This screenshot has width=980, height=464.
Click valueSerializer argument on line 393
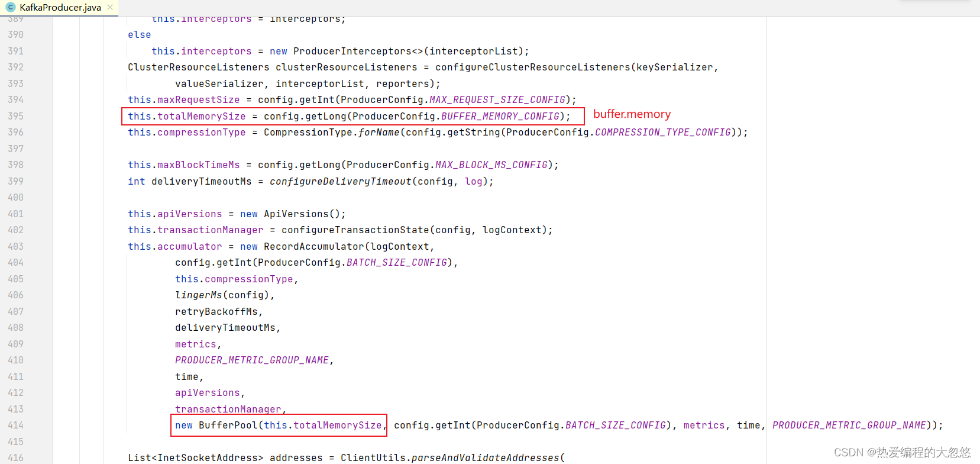[219, 83]
